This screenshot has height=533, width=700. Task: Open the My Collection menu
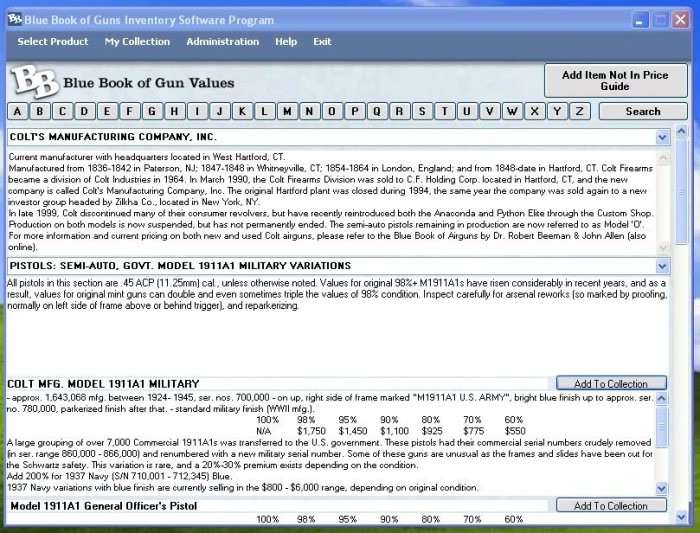pos(137,42)
